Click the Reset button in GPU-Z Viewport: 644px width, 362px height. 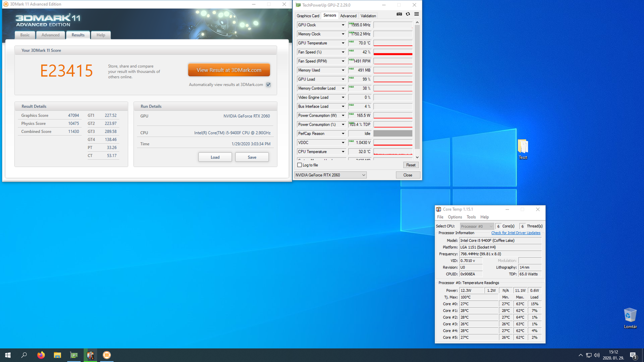(x=411, y=165)
